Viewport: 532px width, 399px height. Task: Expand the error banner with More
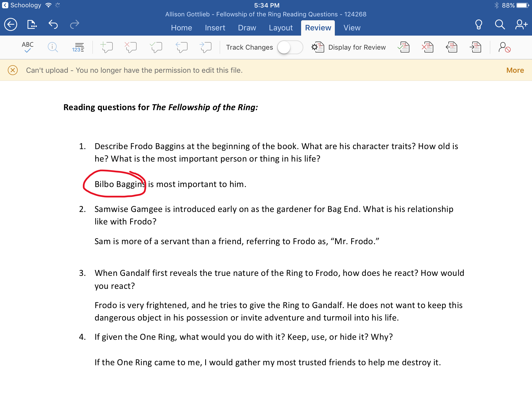515,70
